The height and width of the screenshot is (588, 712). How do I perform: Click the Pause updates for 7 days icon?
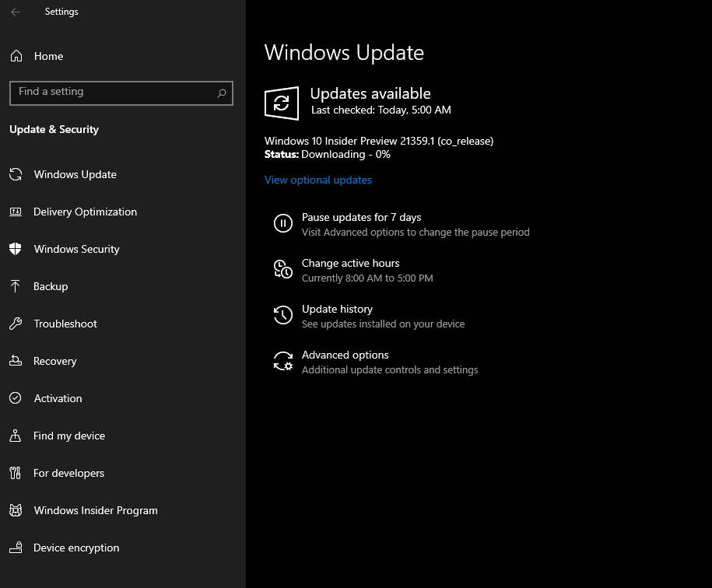coord(282,223)
